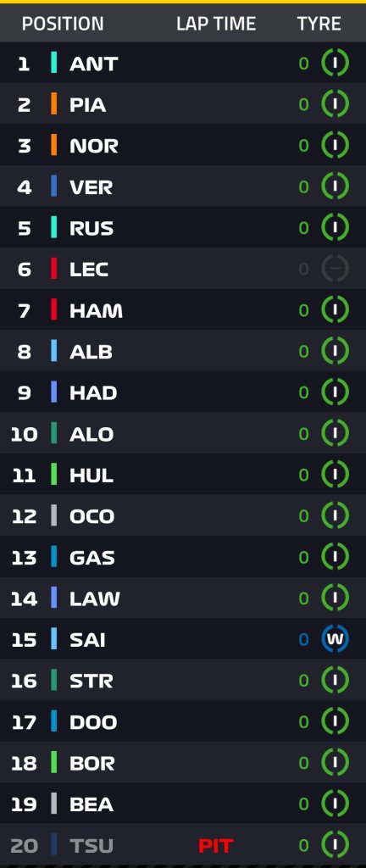
Task: Click the teal team color bar beside RUS
Action: 53,227
